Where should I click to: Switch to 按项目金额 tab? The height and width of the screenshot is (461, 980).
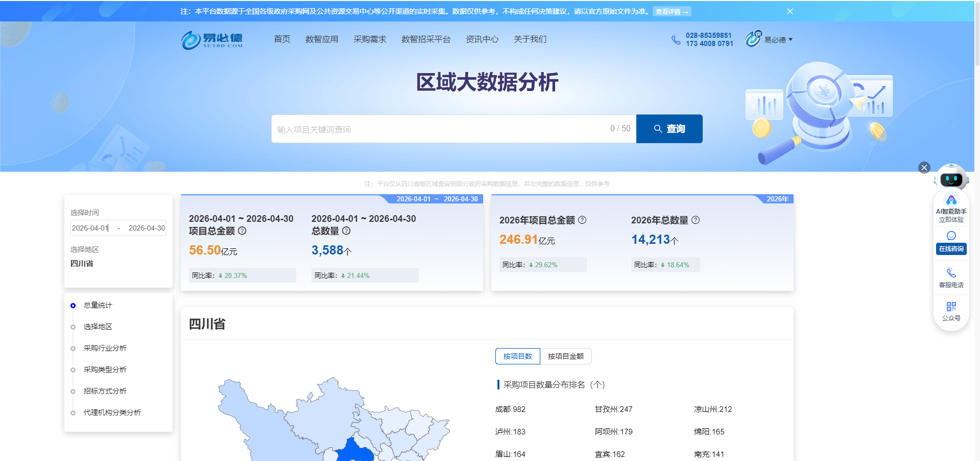point(566,356)
